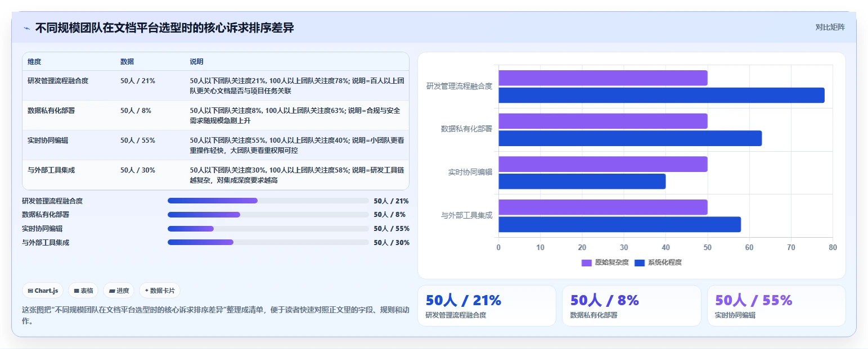Screen dimensions: 868x349
Task: Click the purple 与外部工具集成 chart bar
Action: [x=603, y=207]
